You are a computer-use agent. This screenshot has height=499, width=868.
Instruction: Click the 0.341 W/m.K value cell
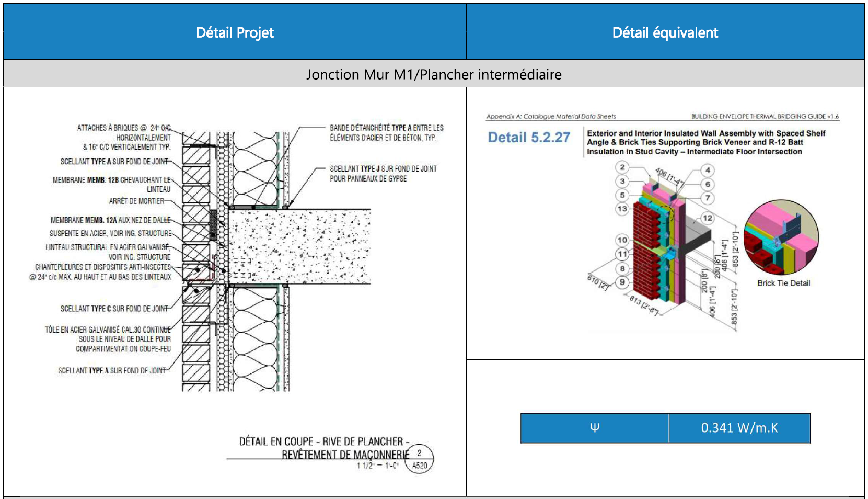tap(739, 428)
